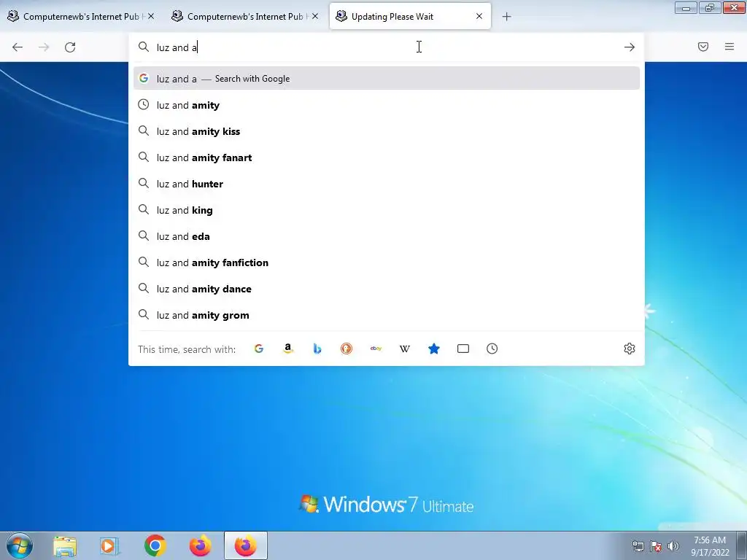The width and height of the screenshot is (747, 560).
Task: Open the first Firefox taskbar icon
Action: pyautogui.click(x=200, y=545)
